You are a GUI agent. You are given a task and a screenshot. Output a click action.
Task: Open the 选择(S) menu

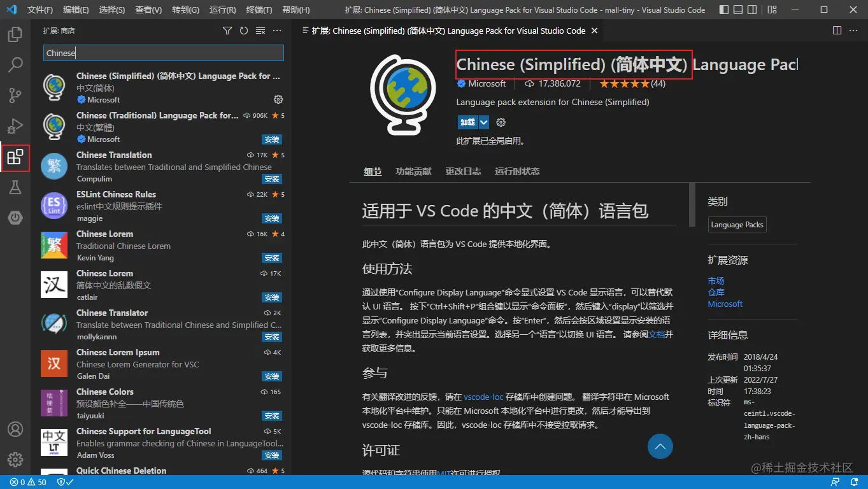point(112,10)
